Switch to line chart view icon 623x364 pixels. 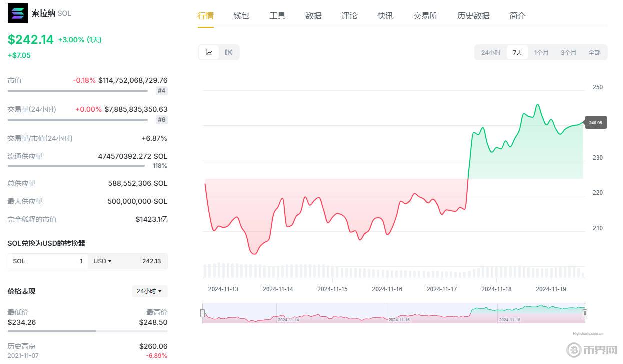[x=209, y=52]
